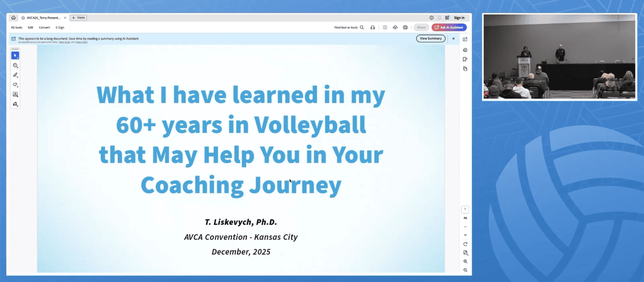Open the Read Aloud headphones icon
This screenshot has width=644, height=282.
372,27
